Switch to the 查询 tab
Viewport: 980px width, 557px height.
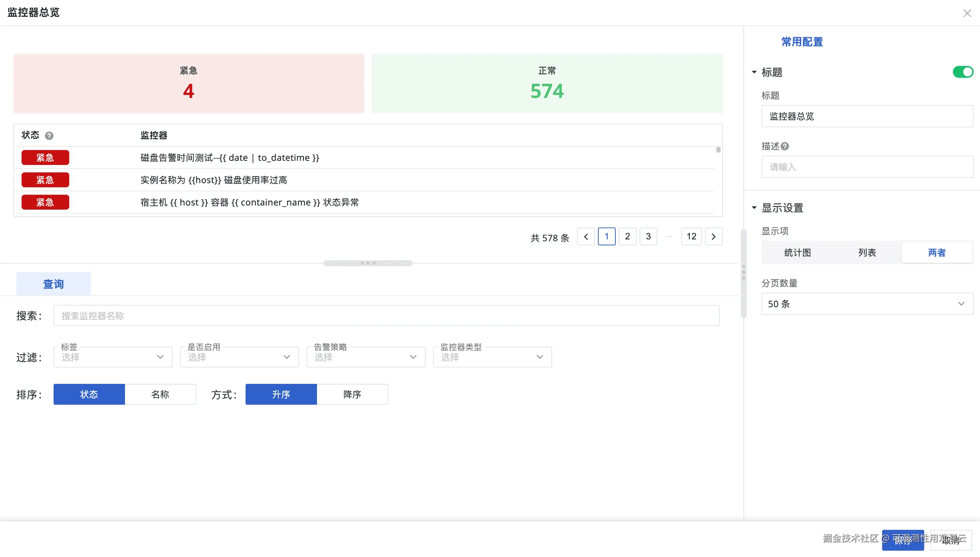click(x=53, y=284)
